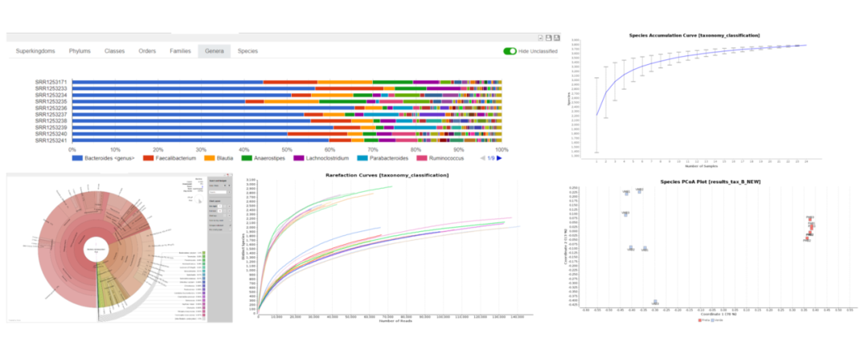Click the Number of Reads axis label
868x338 pixels.
395,321
